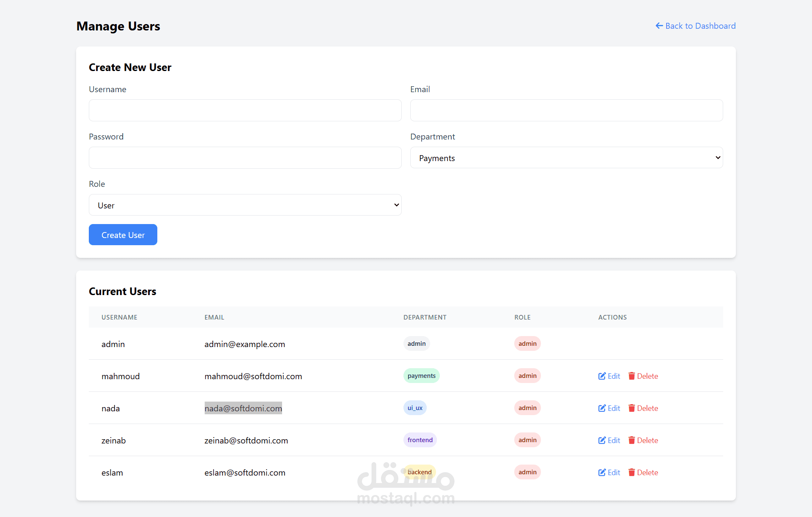
Task: Click the edit pencil icon for eslam
Action: (602, 473)
